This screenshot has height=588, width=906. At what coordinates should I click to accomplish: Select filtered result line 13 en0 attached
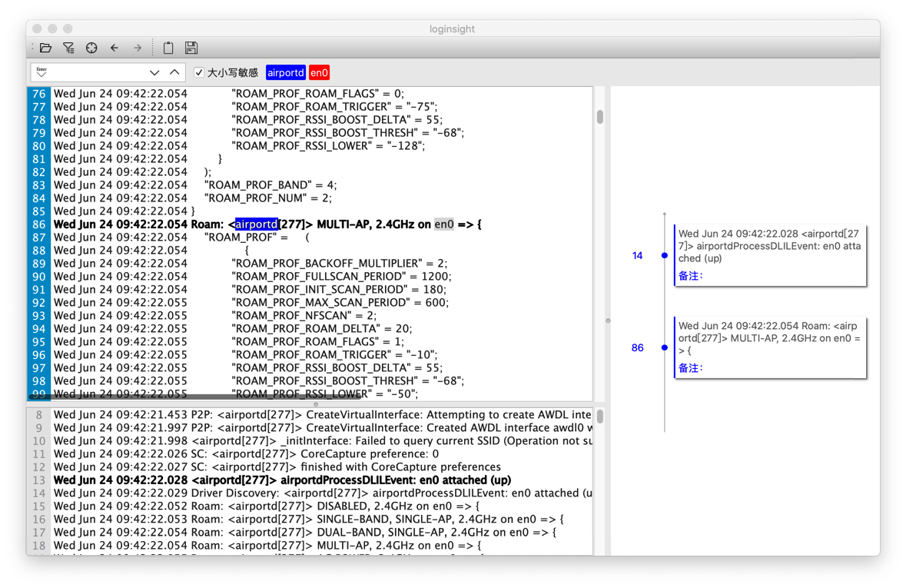pyautogui.click(x=307, y=480)
